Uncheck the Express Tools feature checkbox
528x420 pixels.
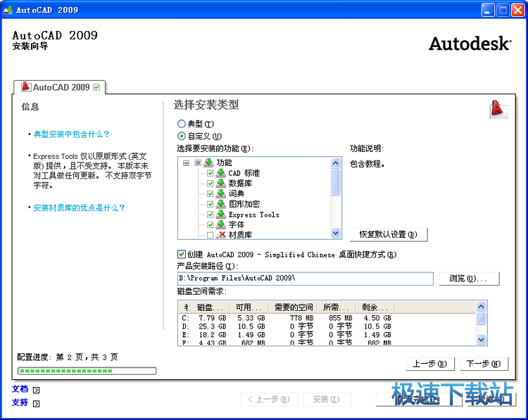pyautogui.click(x=210, y=215)
